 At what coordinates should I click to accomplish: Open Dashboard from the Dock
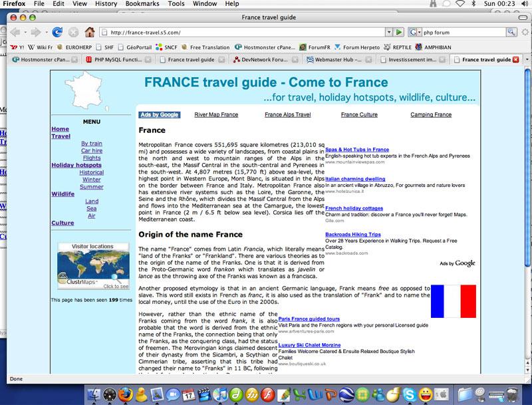coord(110,395)
